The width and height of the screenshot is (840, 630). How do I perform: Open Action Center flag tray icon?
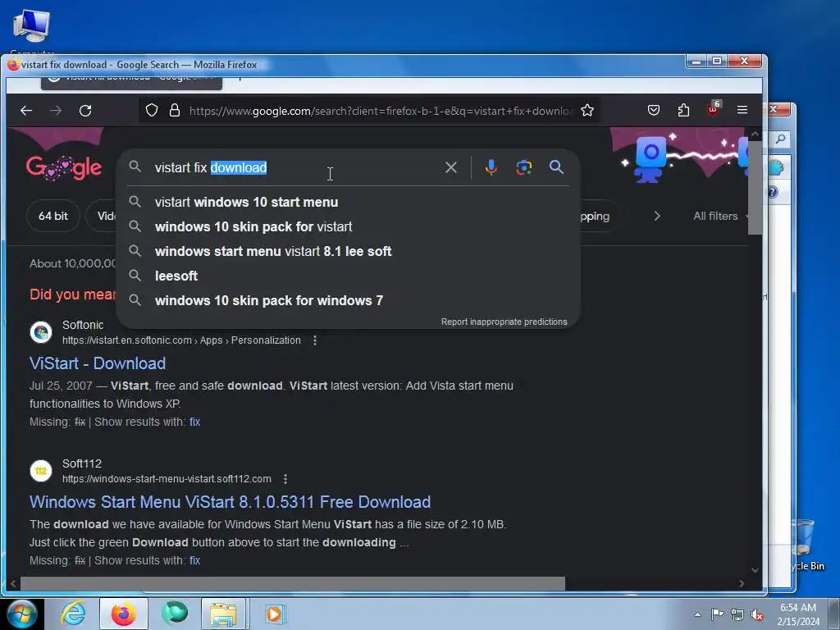tap(717, 614)
